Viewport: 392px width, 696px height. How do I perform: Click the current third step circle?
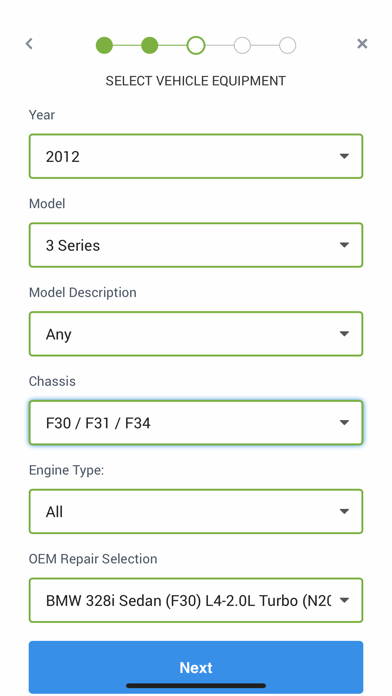pos(196,45)
